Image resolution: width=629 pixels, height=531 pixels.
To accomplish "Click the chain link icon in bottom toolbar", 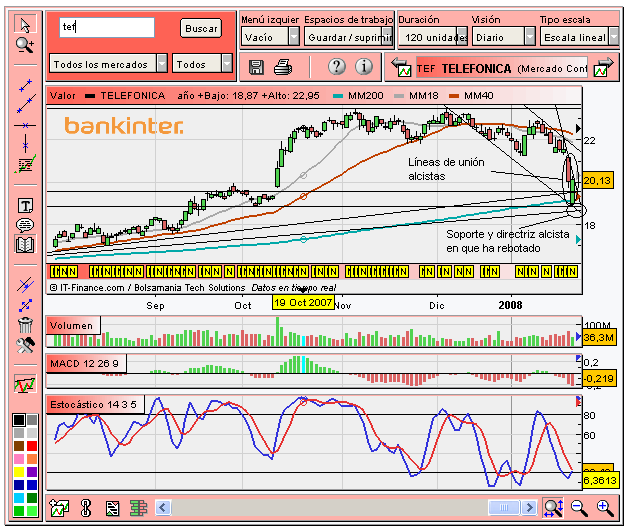I will (x=86, y=508).
